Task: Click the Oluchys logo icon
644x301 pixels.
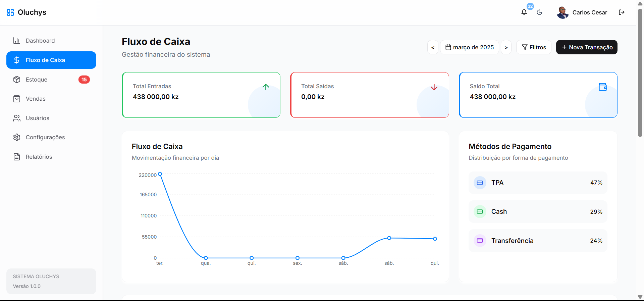Action: pos(10,12)
